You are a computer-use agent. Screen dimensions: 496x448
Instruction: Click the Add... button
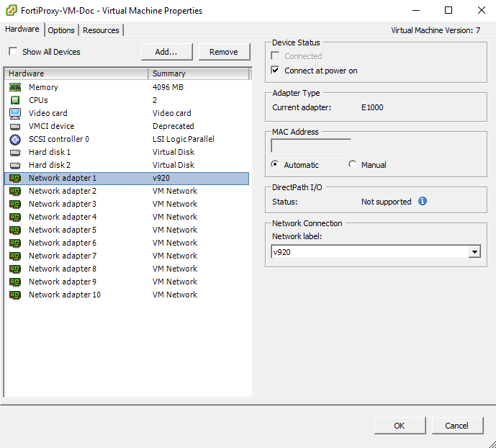[x=166, y=52]
